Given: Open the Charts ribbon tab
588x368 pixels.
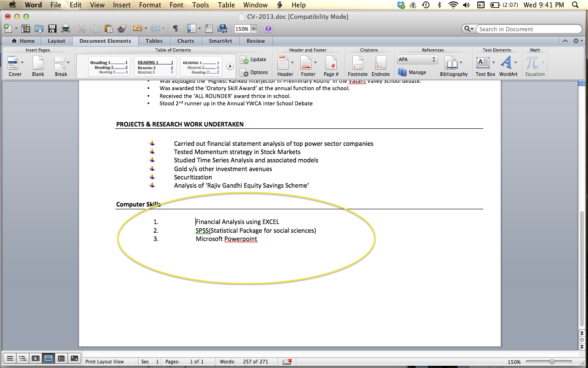Looking at the screenshot, I should [186, 41].
